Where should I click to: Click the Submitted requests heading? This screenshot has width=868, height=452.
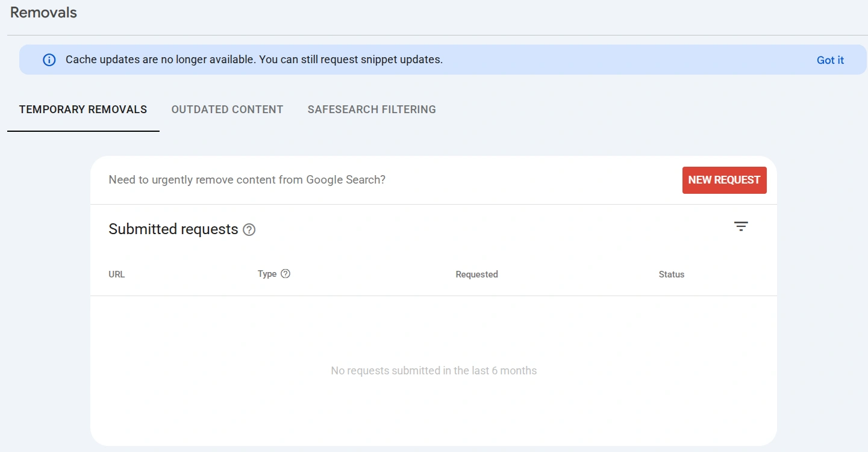[173, 229]
